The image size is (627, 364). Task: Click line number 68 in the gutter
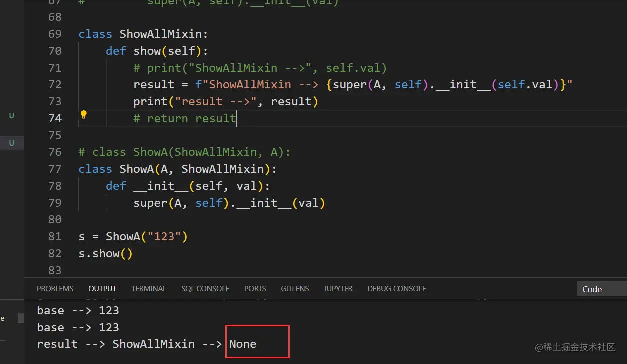(x=55, y=17)
